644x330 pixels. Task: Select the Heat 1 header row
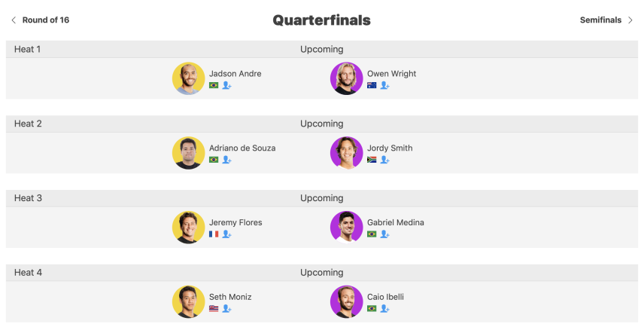click(322, 50)
